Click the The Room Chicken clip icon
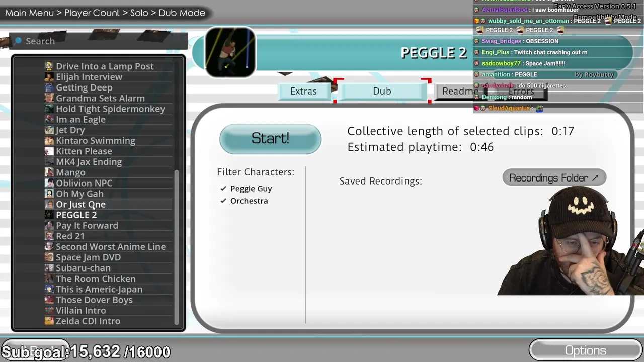This screenshot has width=644, height=362. (49, 279)
